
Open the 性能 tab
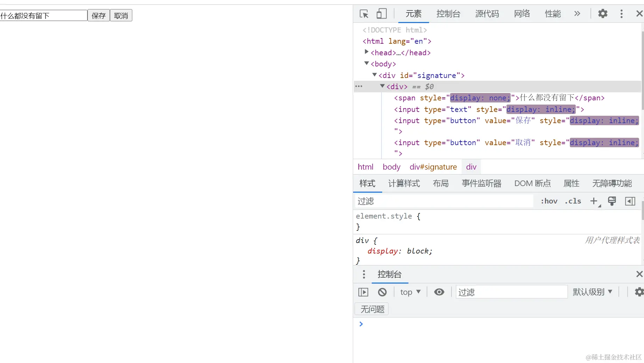(553, 14)
